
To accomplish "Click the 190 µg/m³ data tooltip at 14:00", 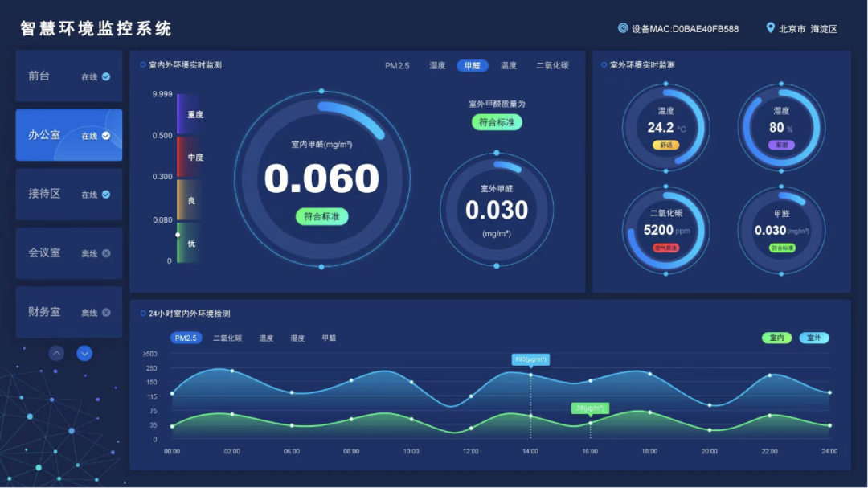I will [530, 359].
